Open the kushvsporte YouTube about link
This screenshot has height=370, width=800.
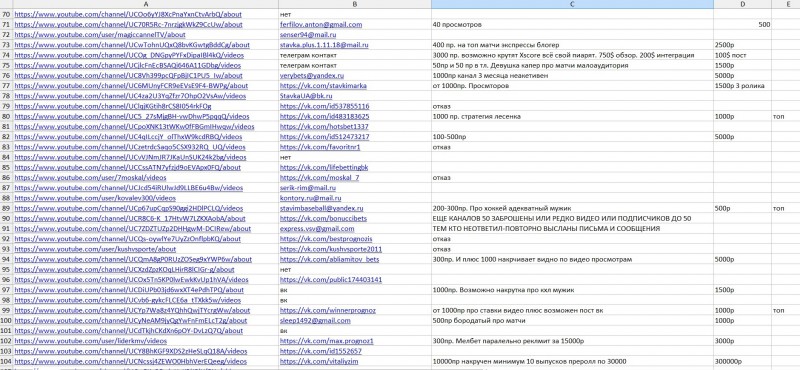[95, 249]
